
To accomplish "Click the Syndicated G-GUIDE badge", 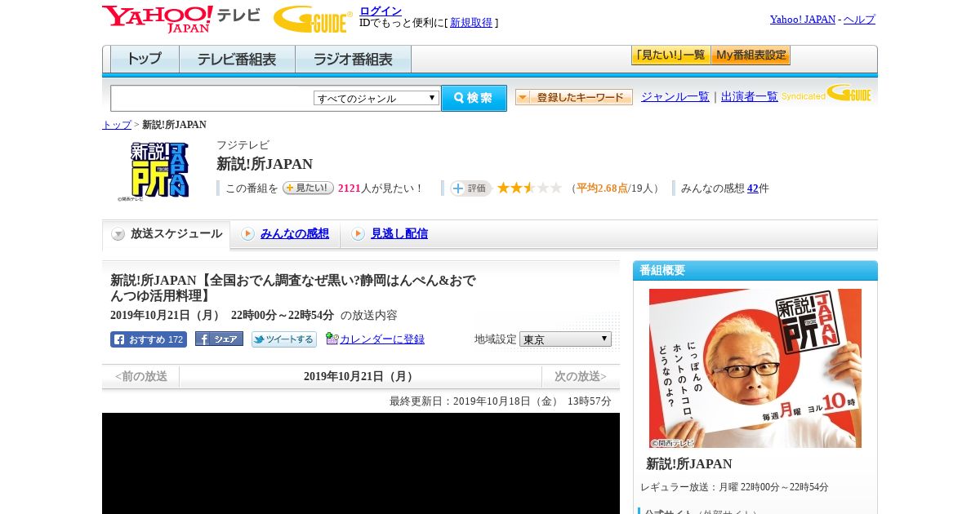I will coord(826,94).
